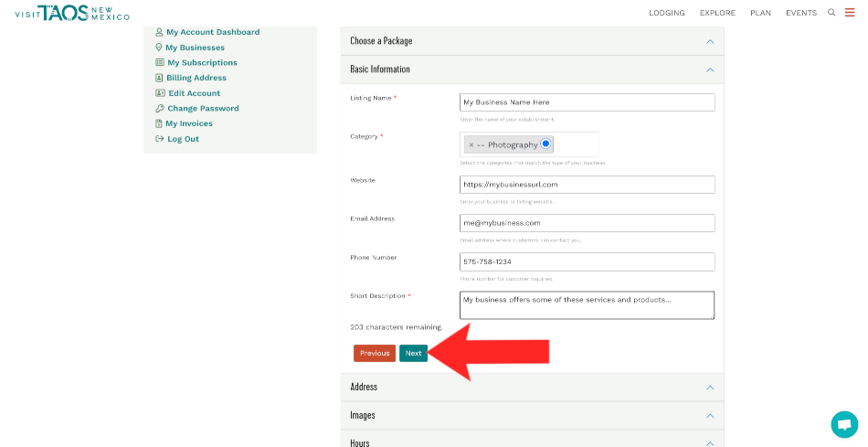Click the red Previous button
Screen dimensions: 868x447
tap(375, 353)
